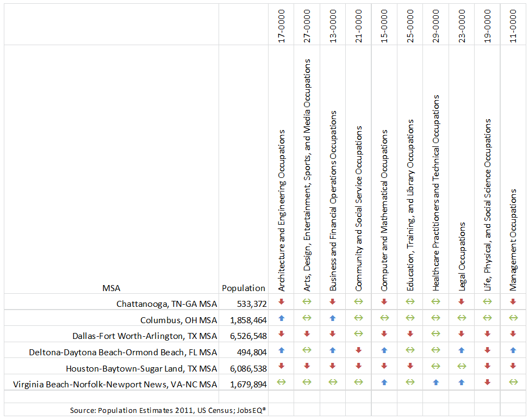Click the 'Source: Population Estimates 2011' footnote
The height and width of the screenshot is (420, 529).
[168, 410]
